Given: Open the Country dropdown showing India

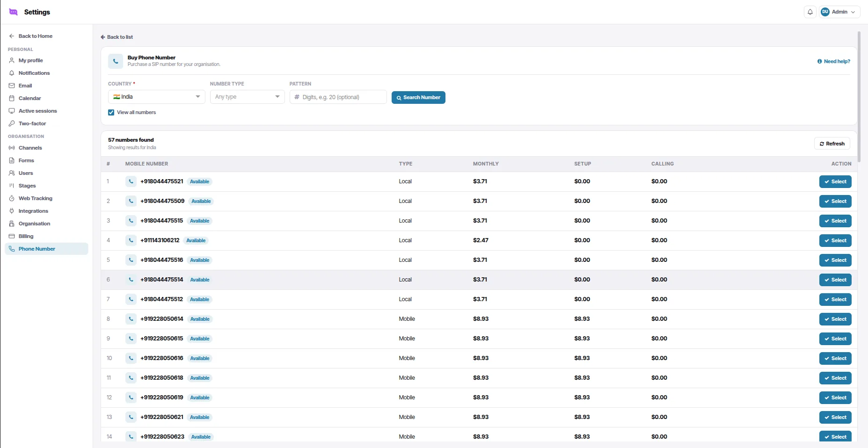Looking at the screenshot, I should click(x=156, y=97).
